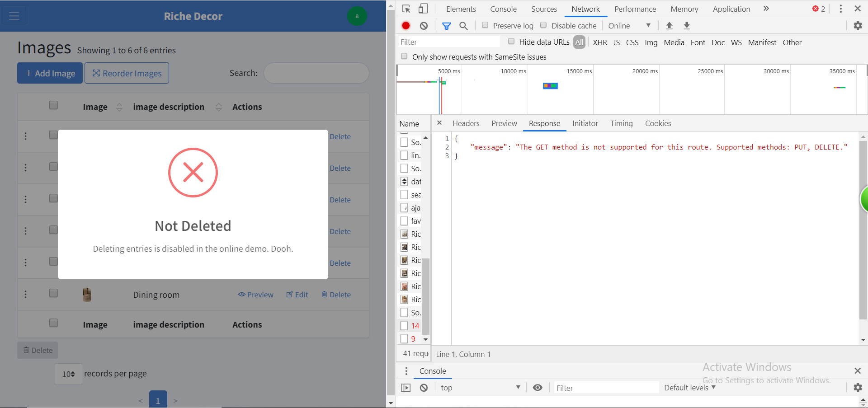868x408 pixels.
Task: Check Only show requests with SameSite issues
Action: pos(404,56)
